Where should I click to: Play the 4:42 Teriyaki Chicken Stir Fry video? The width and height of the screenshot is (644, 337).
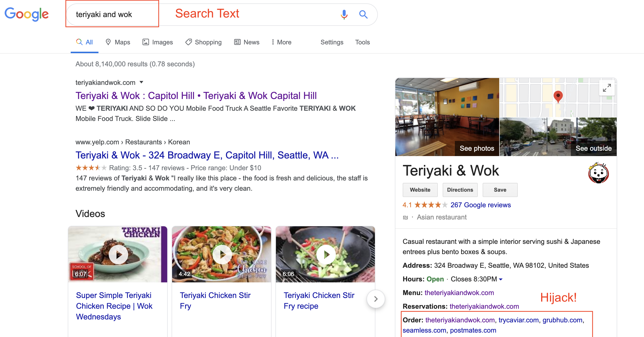(222, 254)
